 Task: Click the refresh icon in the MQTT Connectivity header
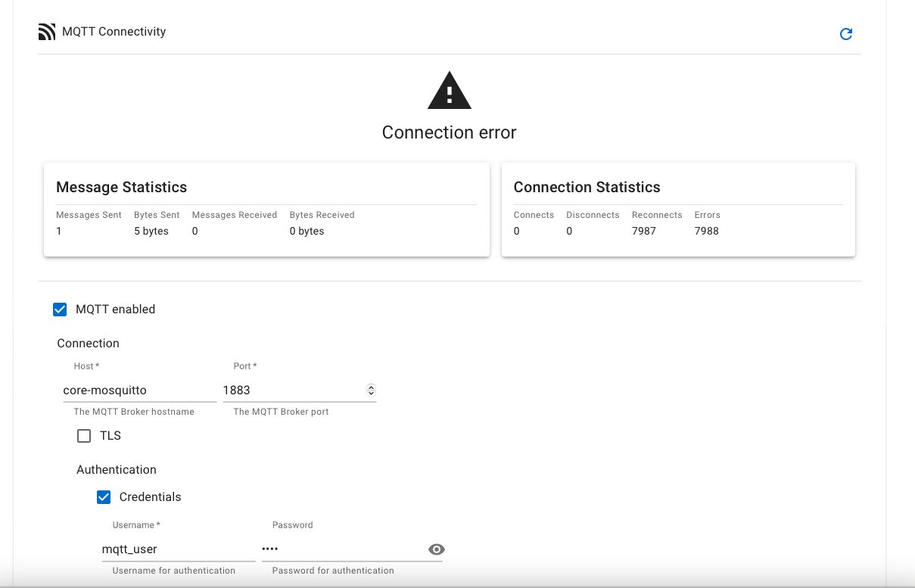[x=846, y=34]
